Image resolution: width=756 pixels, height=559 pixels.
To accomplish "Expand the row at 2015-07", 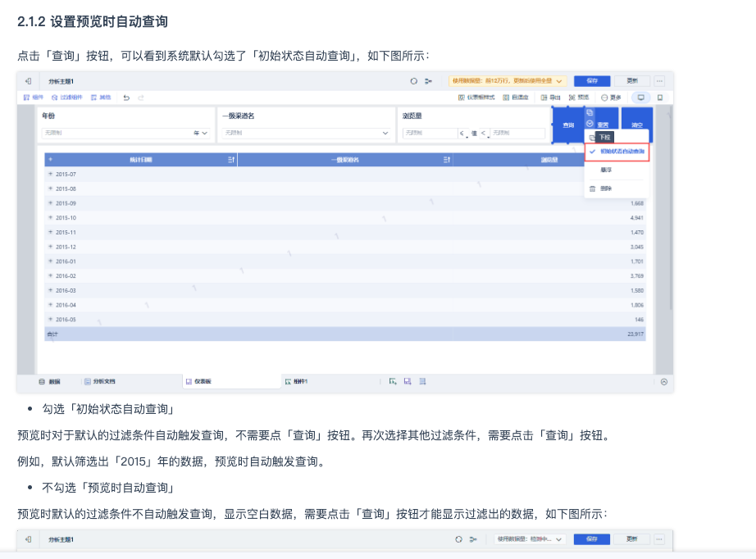I will coord(50,175).
